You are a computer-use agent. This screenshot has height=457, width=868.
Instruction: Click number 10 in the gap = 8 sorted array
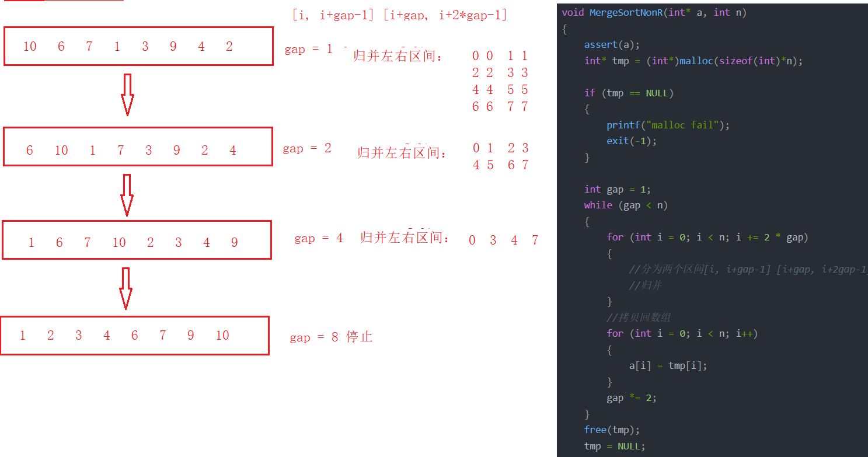pyautogui.click(x=222, y=336)
